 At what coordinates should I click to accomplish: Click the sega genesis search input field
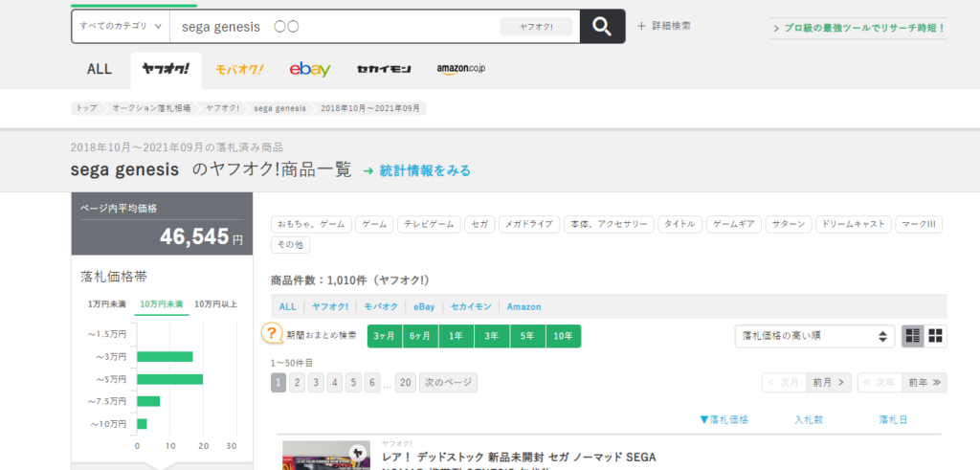point(334,27)
